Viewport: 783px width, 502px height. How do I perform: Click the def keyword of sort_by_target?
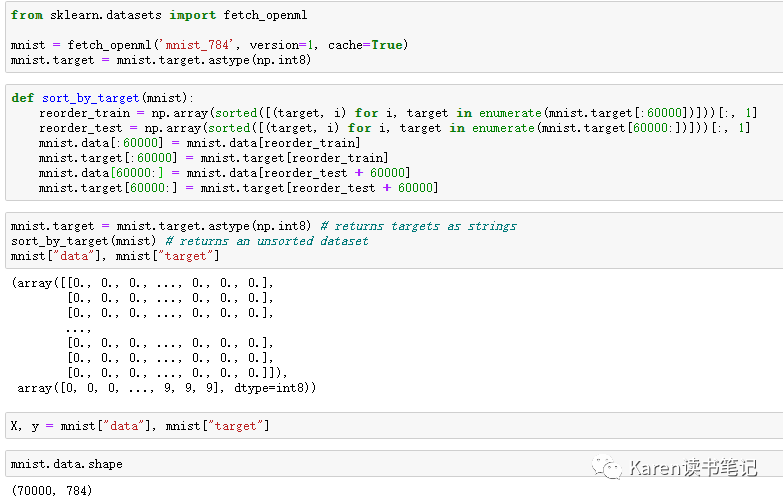22,98
